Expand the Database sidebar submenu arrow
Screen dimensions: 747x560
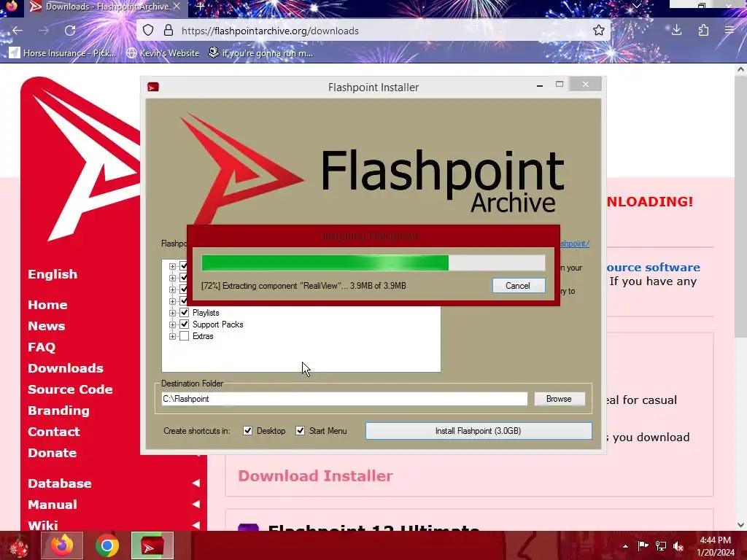pyautogui.click(x=196, y=483)
